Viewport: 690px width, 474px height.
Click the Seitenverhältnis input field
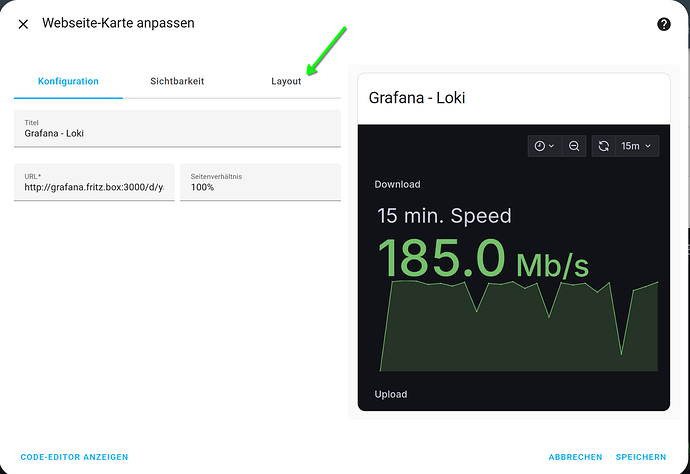click(261, 182)
